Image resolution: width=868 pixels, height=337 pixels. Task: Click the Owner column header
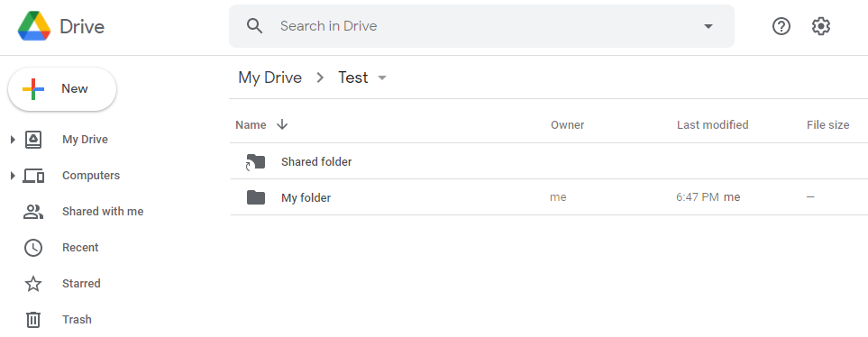click(568, 125)
